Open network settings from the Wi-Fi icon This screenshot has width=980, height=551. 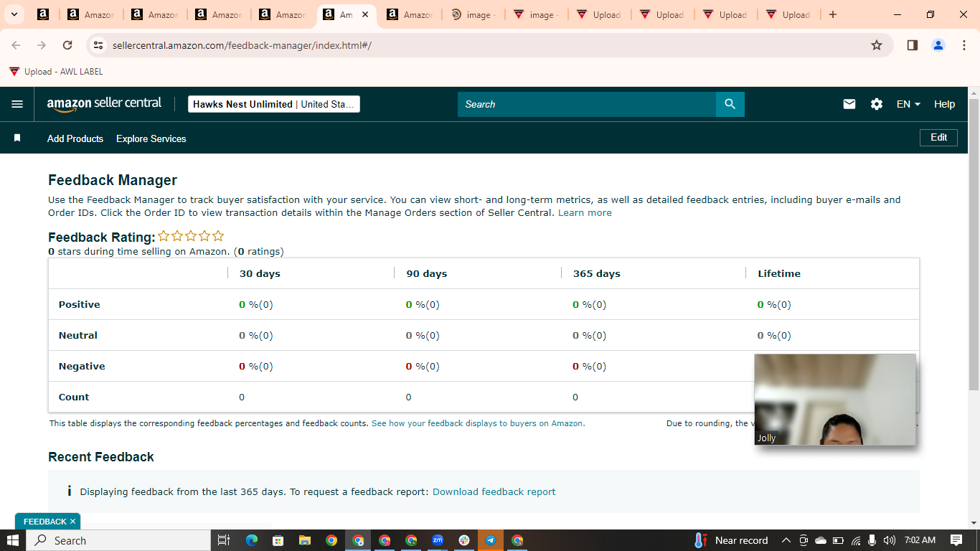(856, 540)
